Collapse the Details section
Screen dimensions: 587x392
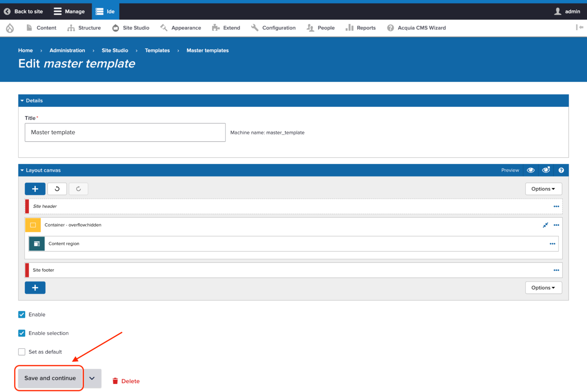point(31,100)
